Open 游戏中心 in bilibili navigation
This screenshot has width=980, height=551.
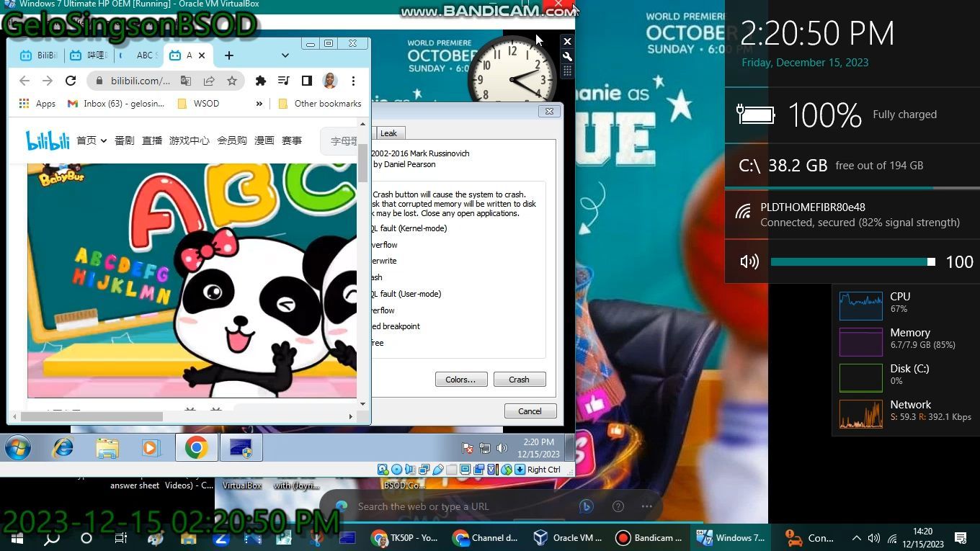pos(190,140)
